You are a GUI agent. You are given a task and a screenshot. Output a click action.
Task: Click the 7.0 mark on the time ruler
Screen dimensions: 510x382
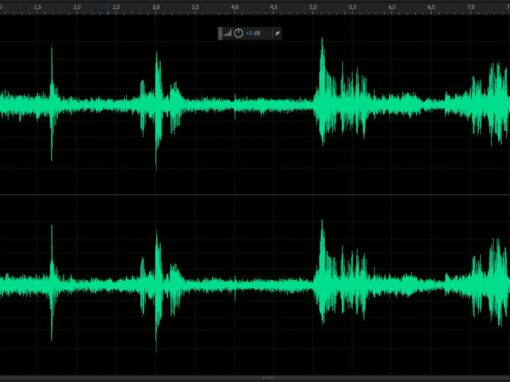[x=471, y=7]
